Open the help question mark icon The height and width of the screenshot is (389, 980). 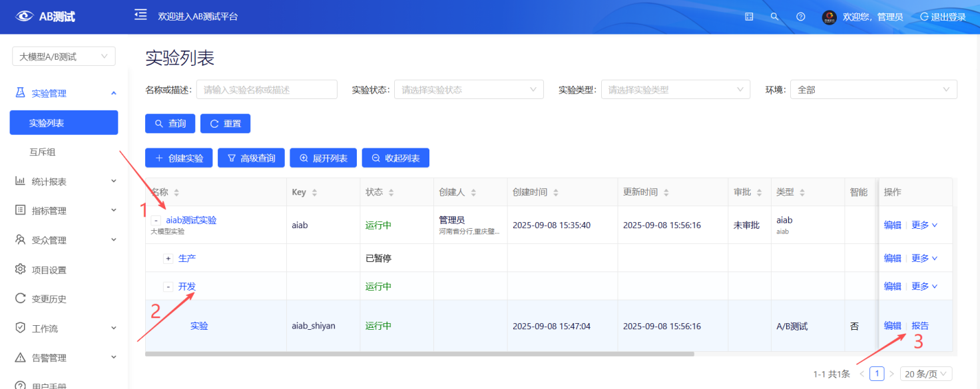[801, 17]
